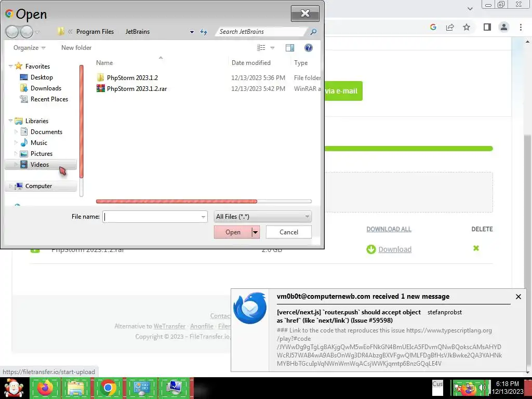Open help with the blue question mark icon

click(x=309, y=48)
